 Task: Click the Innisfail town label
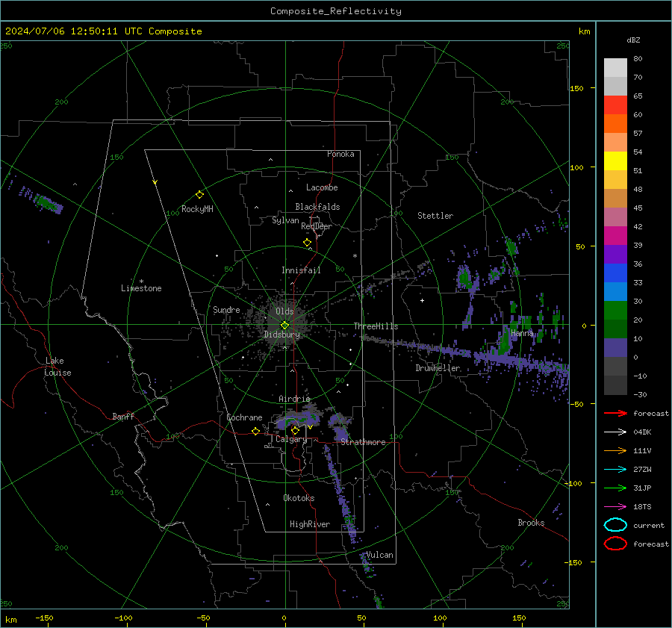pos(301,270)
